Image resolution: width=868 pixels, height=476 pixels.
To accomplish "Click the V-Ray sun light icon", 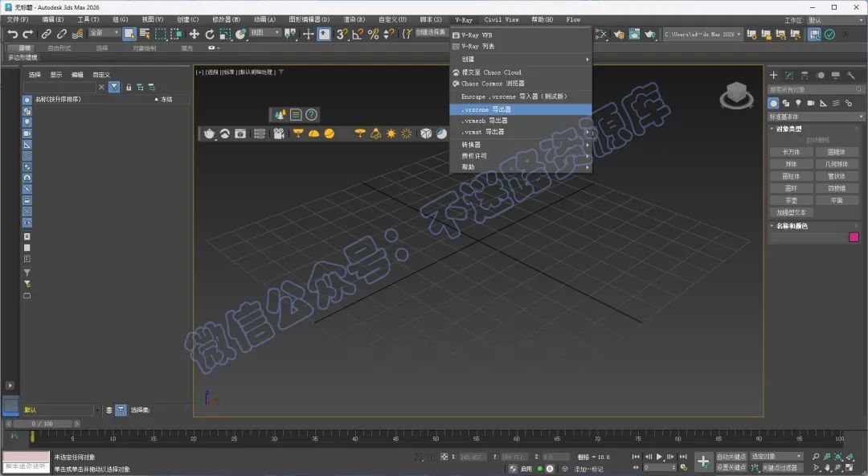I will point(391,133).
